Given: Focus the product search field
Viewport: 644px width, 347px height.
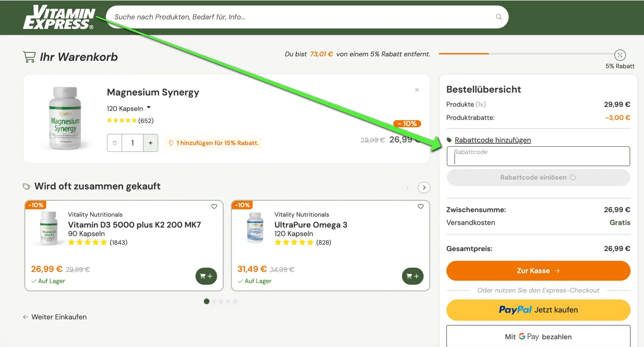Looking at the screenshot, I should click(307, 17).
